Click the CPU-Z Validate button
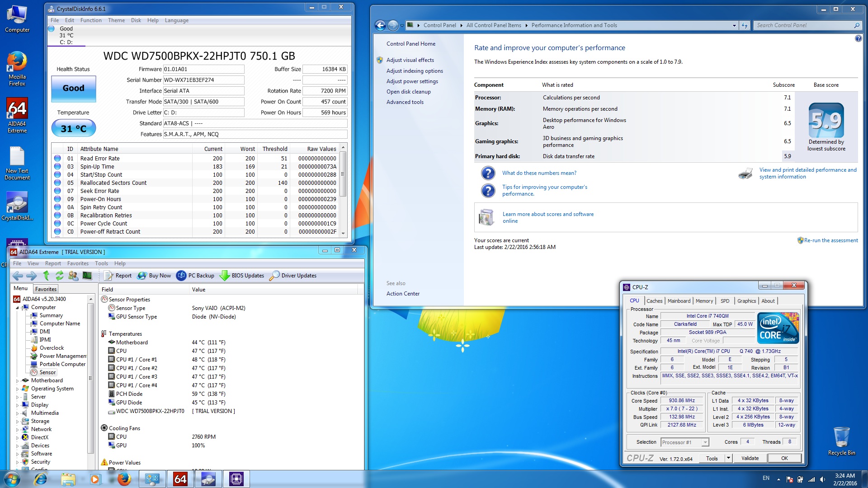 tap(750, 458)
